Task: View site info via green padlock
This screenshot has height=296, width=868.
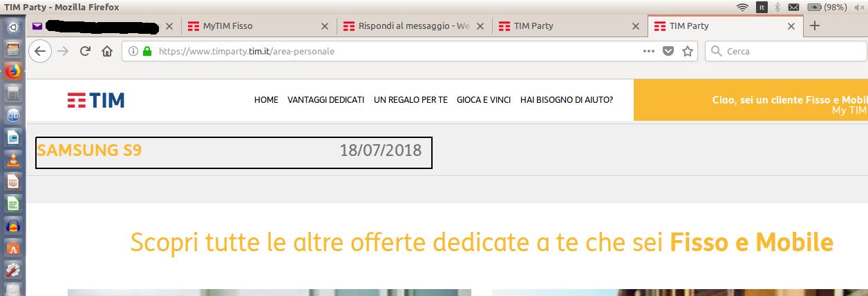Action: (x=147, y=51)
